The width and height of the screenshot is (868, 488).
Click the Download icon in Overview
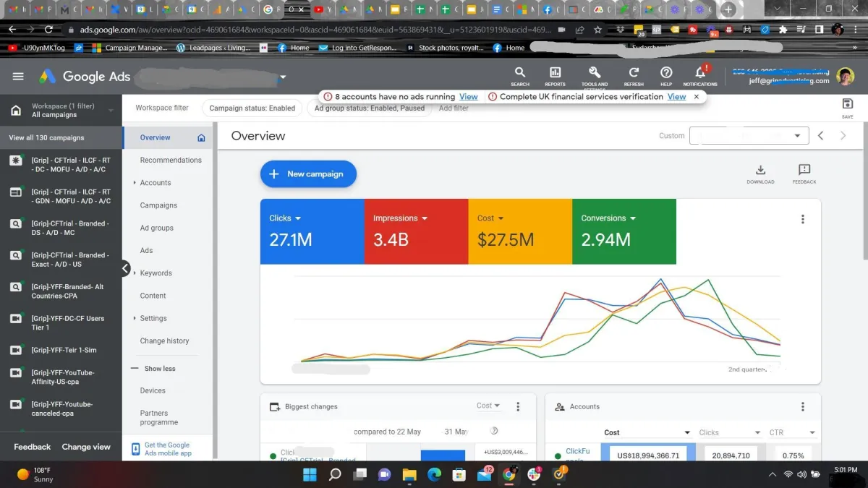tap(760, 170)
